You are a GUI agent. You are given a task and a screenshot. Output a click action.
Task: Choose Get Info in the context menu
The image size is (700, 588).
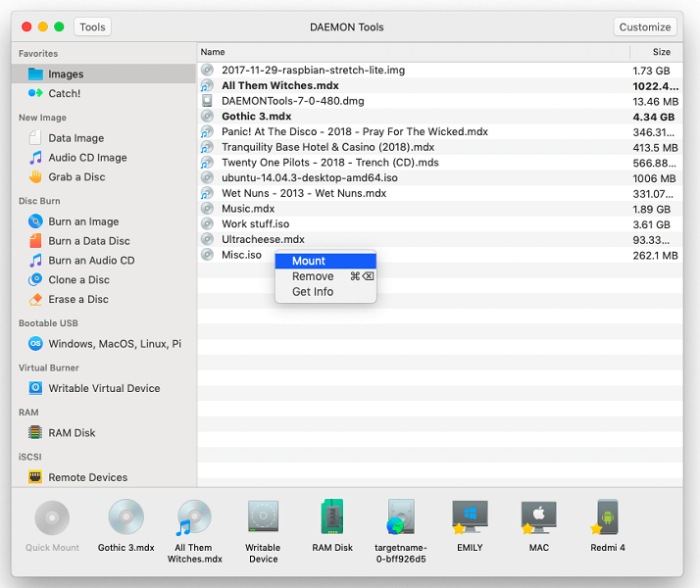(325, 292)
